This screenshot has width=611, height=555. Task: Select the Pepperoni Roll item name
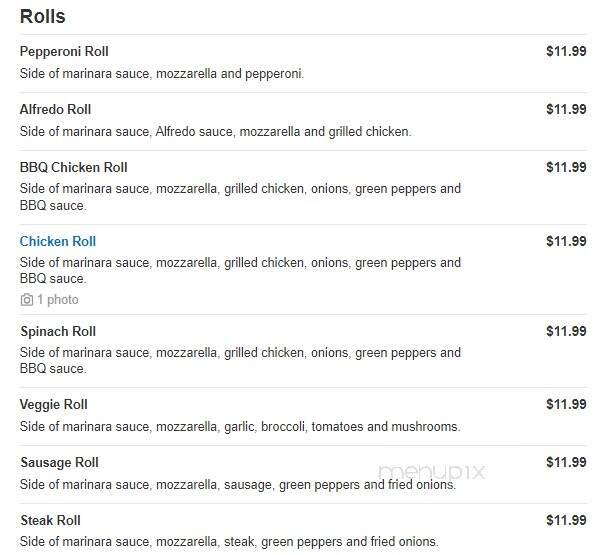pos(64,51)
